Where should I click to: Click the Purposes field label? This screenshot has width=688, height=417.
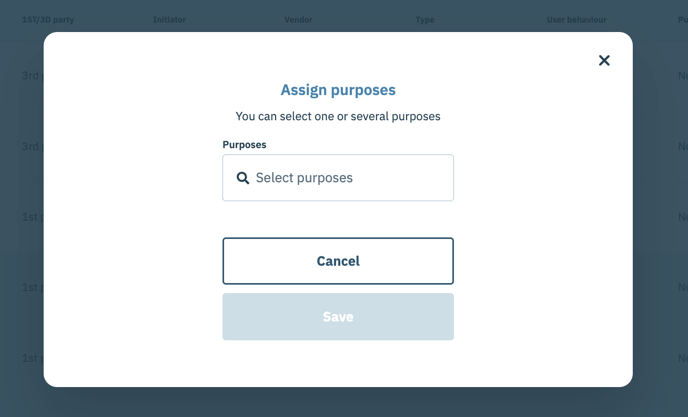[x=244, y=145]
